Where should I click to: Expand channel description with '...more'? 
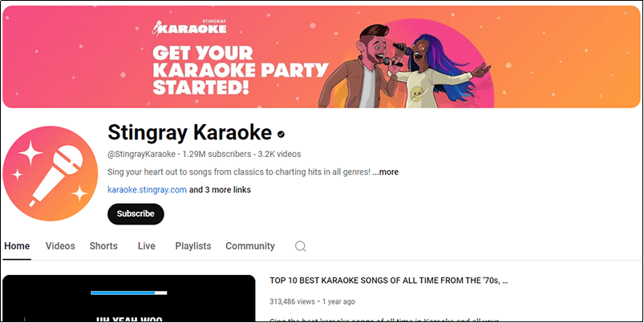pyautogui.click(x=385, y=172)
